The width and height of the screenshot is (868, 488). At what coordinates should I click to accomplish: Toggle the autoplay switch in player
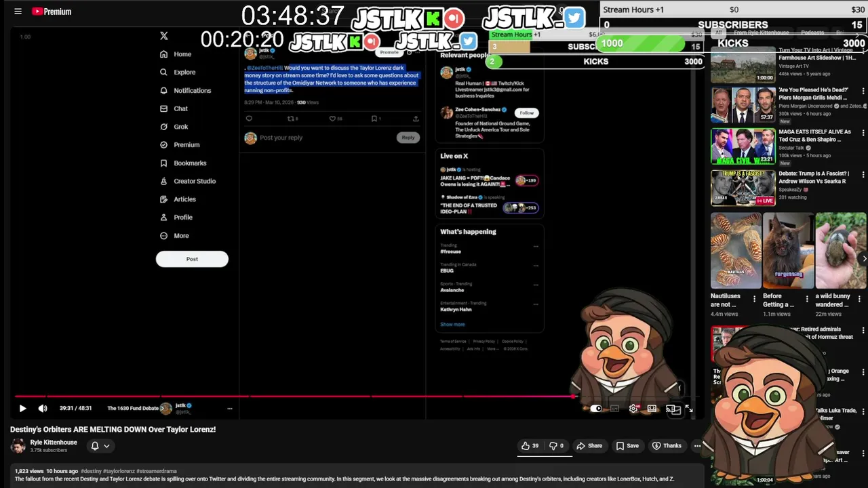596,409
